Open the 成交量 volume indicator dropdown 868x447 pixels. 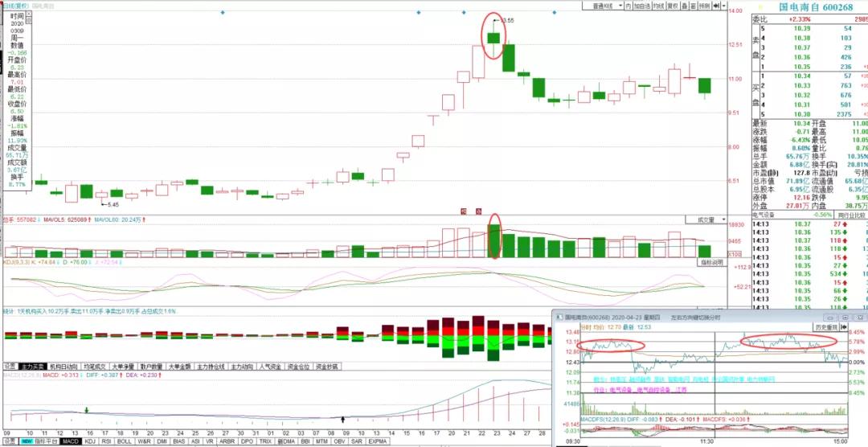click(705, 220)
